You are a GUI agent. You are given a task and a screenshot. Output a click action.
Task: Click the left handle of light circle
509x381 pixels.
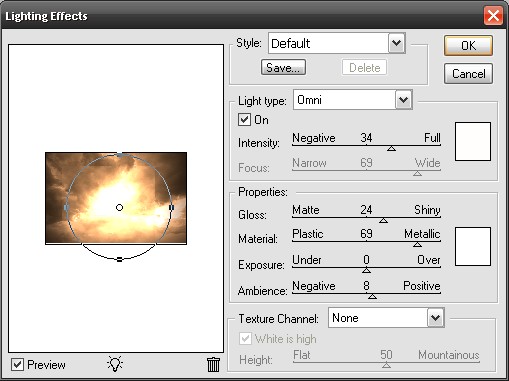click(66, 208)
